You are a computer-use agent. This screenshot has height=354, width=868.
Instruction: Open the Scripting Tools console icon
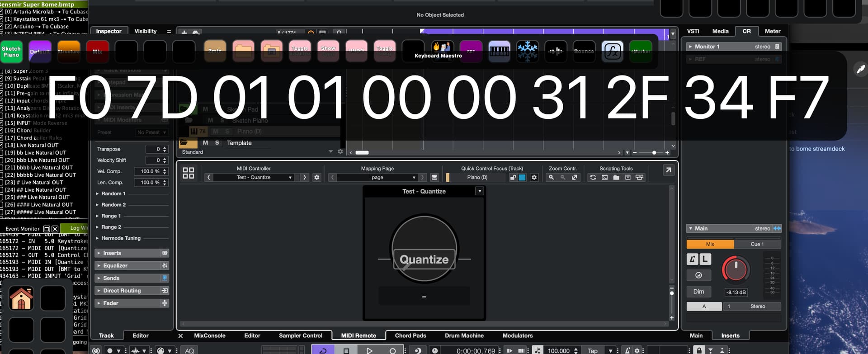coord(604,177)
